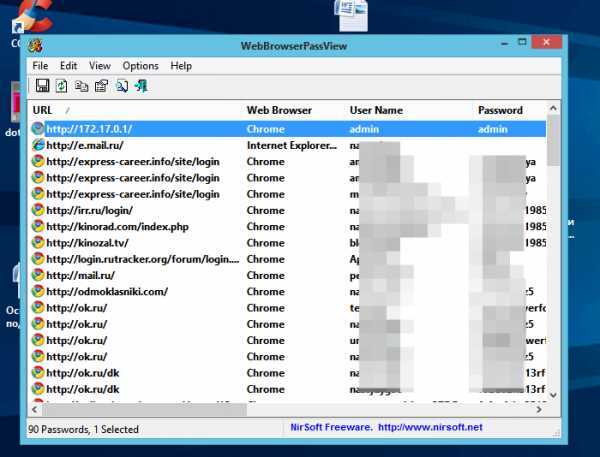Click the Chrome icon beside login.rutracker.org row

tap(38, 259)
